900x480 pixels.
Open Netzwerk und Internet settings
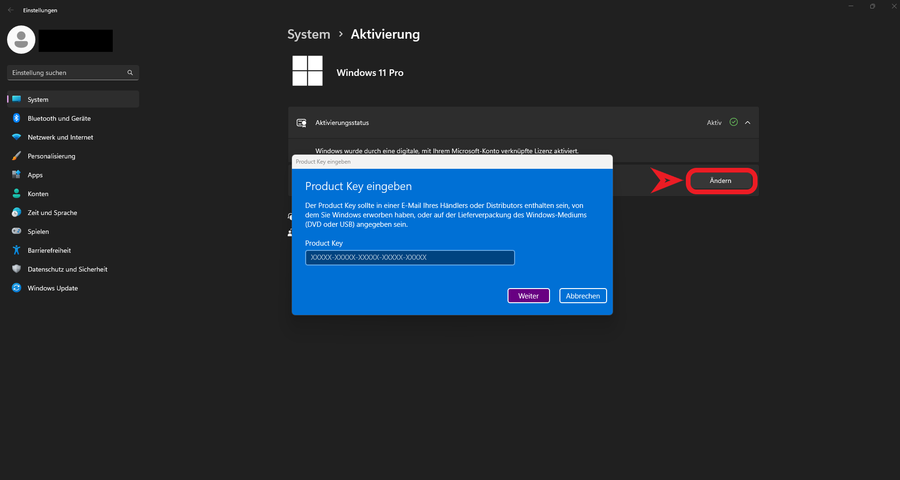[73, 137]
